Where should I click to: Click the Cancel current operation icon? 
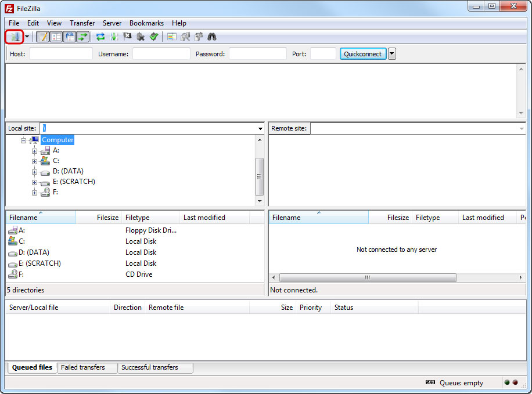[127, 37]
